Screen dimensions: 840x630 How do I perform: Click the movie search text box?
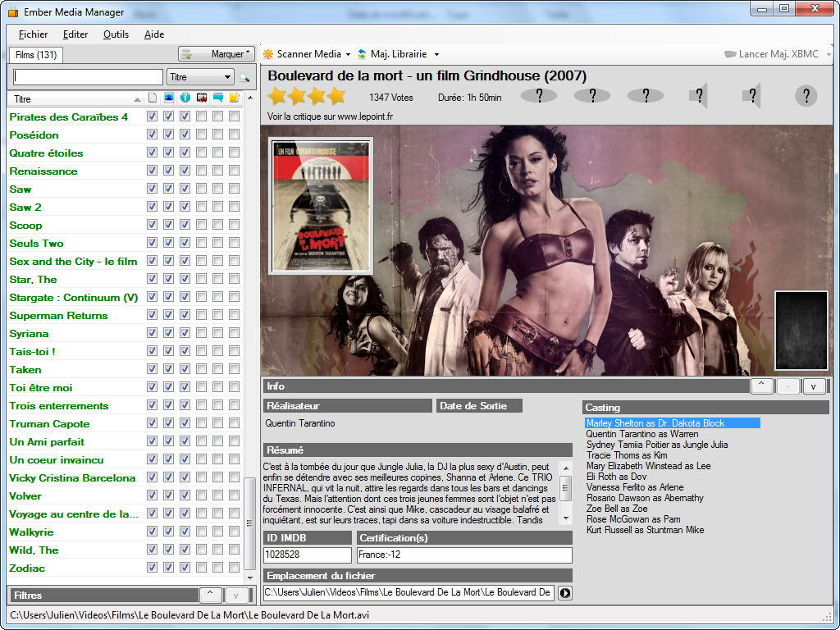pos(88,77)
